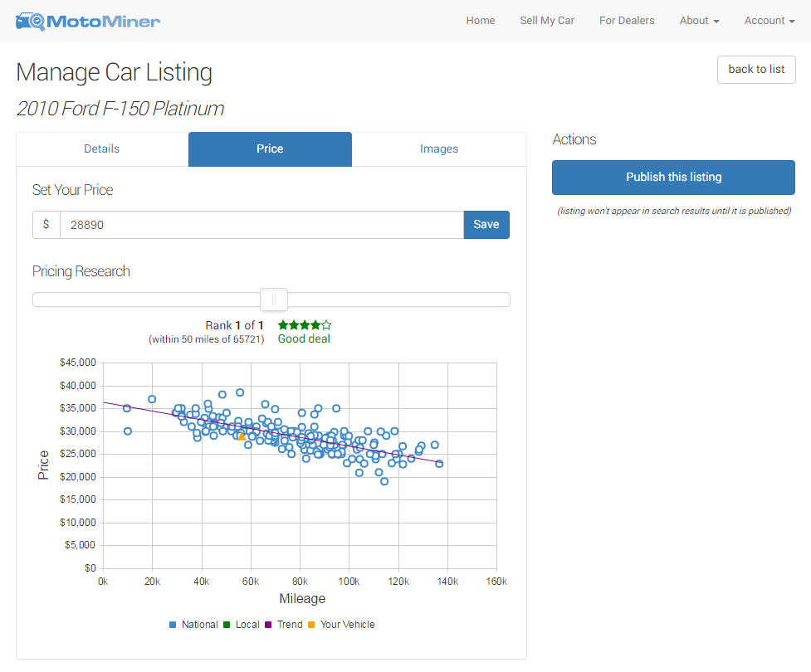
Task: Click the 'Rank 1 of 1' text
Action: [x=234, y=326]
